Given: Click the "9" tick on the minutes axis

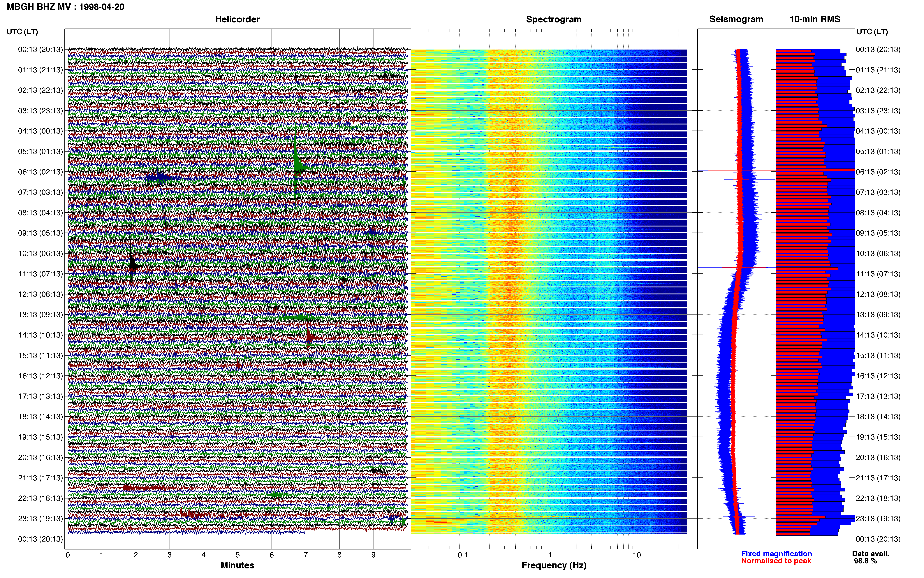Looking at the screenshot, I should tap(374, 555).
